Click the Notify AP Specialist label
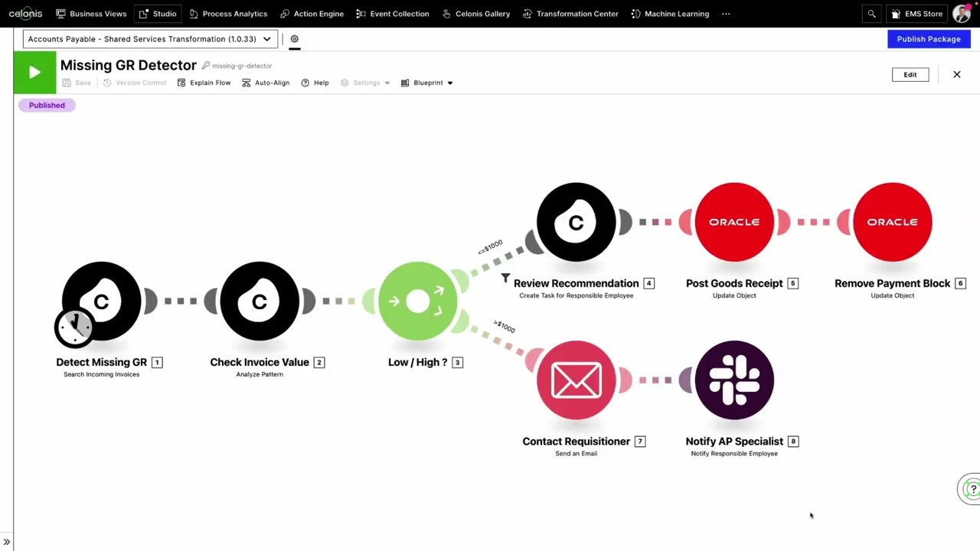 (x=734, y=442)
